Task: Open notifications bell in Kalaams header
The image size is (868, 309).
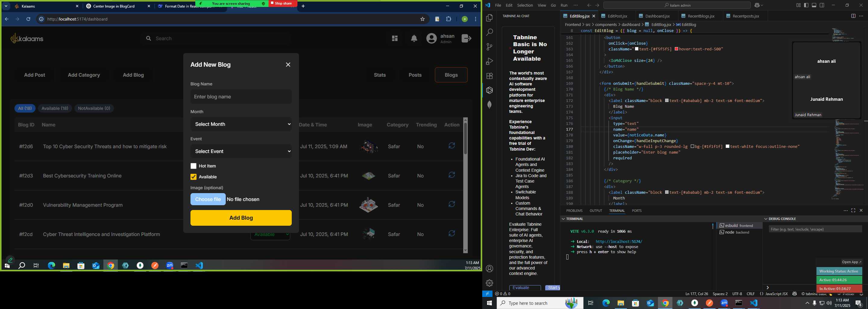Action: 414,38
